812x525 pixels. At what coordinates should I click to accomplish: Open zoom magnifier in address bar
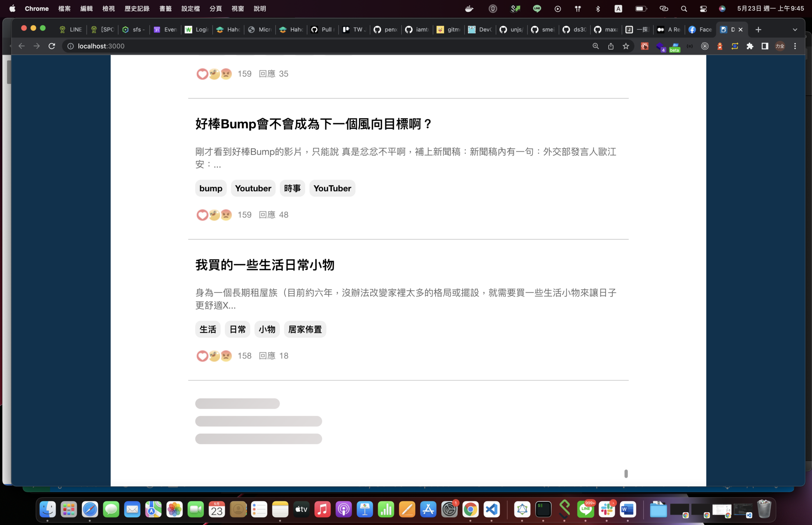pyautogui.click(x=595, y=46)
